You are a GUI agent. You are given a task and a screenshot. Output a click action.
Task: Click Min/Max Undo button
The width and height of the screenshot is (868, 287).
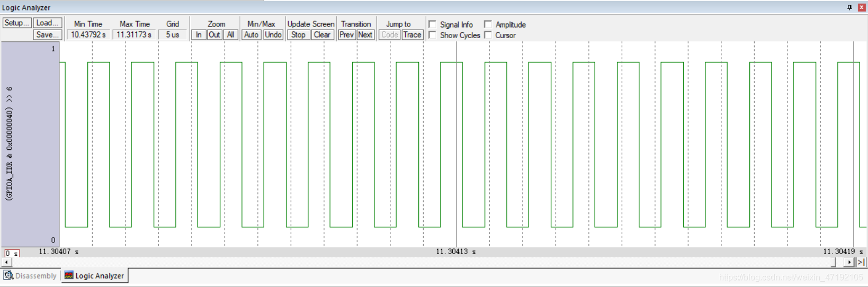[x=273, y=34]
